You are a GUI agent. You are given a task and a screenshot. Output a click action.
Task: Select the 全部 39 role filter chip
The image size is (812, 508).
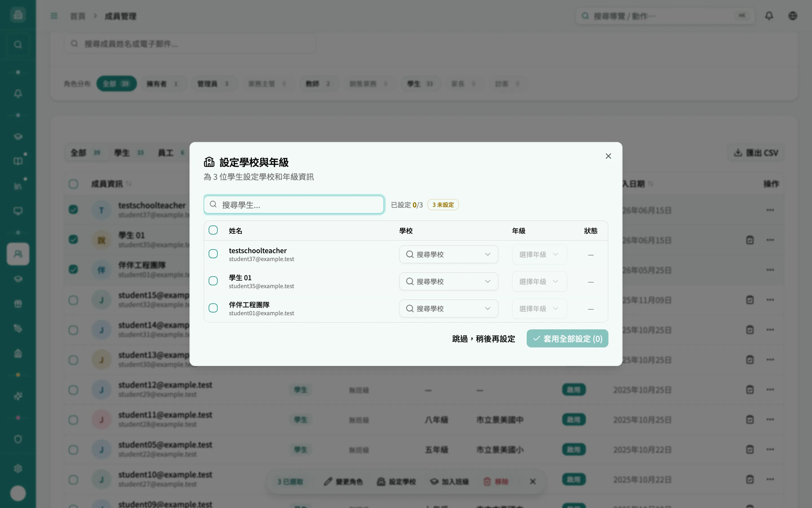coord(116,84)
